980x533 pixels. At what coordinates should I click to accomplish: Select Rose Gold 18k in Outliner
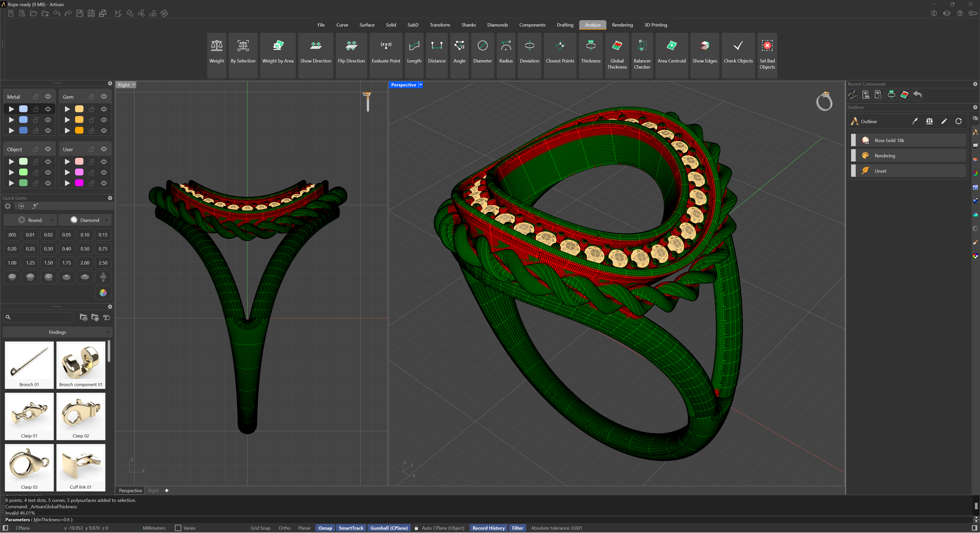[x=908, y=140]
